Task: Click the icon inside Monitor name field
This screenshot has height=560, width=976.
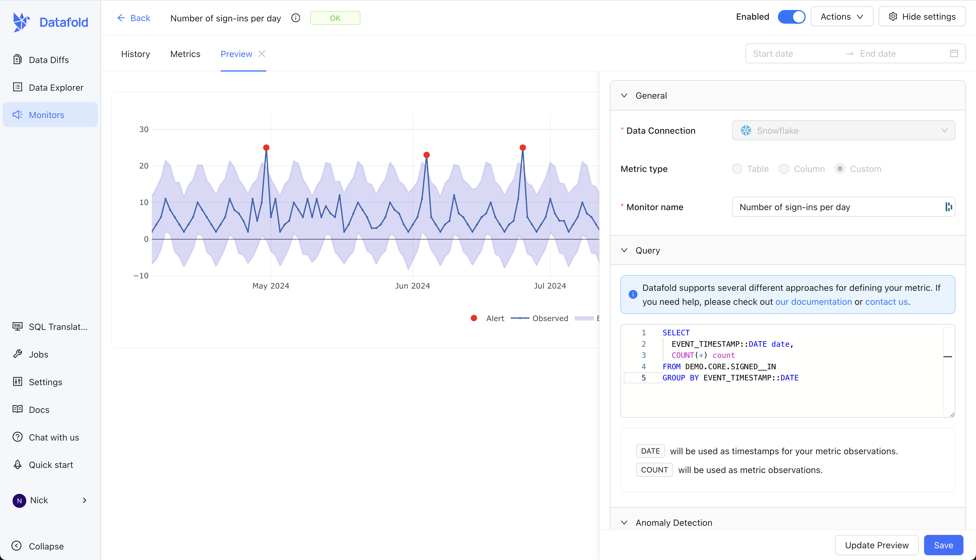Action: pyautogui.click(x=948, y=207)
